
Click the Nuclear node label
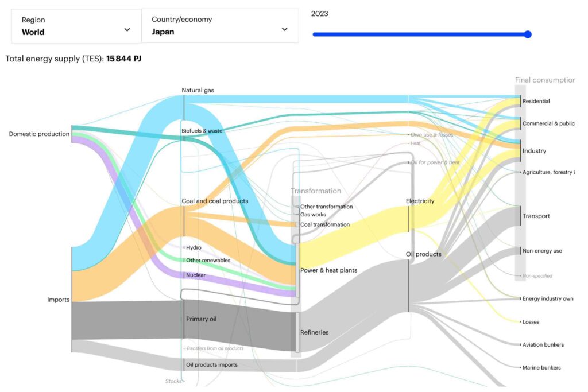click(195, 275)
